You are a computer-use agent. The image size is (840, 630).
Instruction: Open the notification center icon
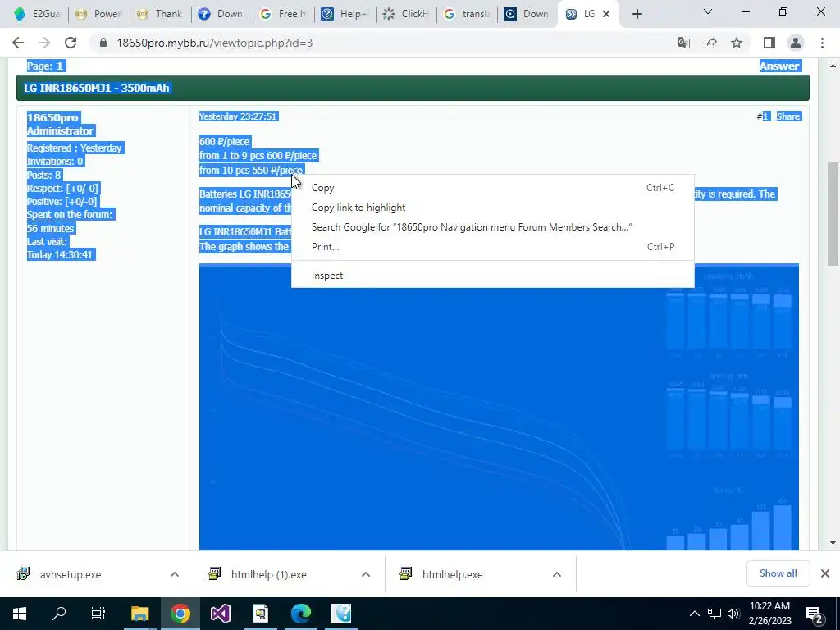pyautogui.click(x=815, y=614)
